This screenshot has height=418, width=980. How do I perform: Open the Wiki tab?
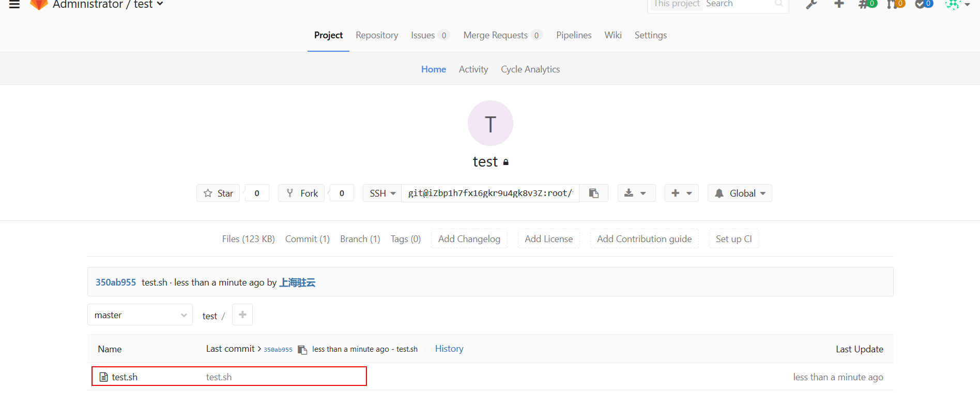pos(613,35)
